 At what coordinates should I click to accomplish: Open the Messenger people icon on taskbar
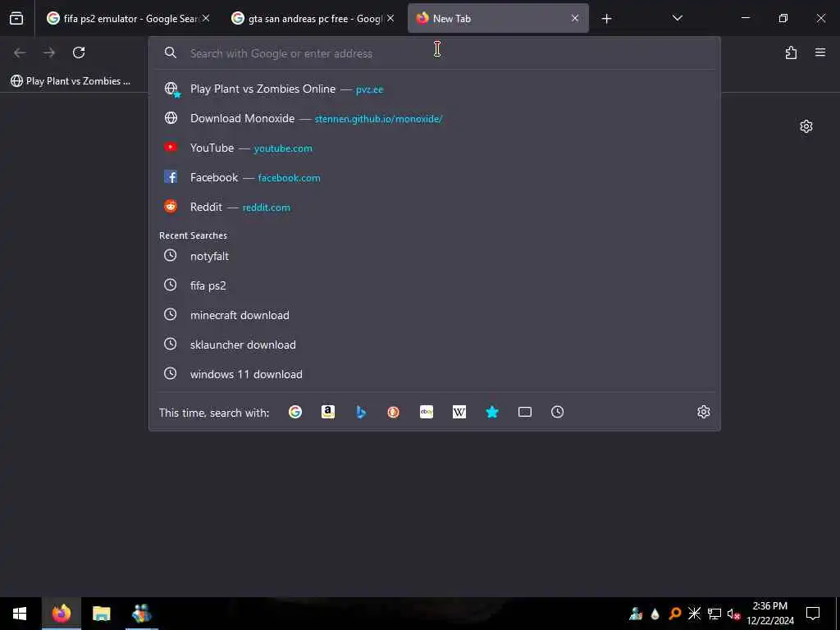click(x=142, y=614)
